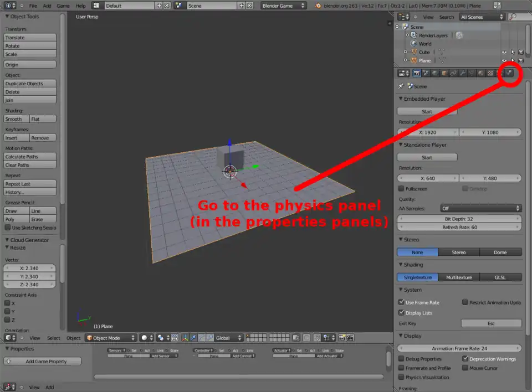Uncheck Use Frame Rate option
Viewport: 532px width, 392px height.
point(402,302)
